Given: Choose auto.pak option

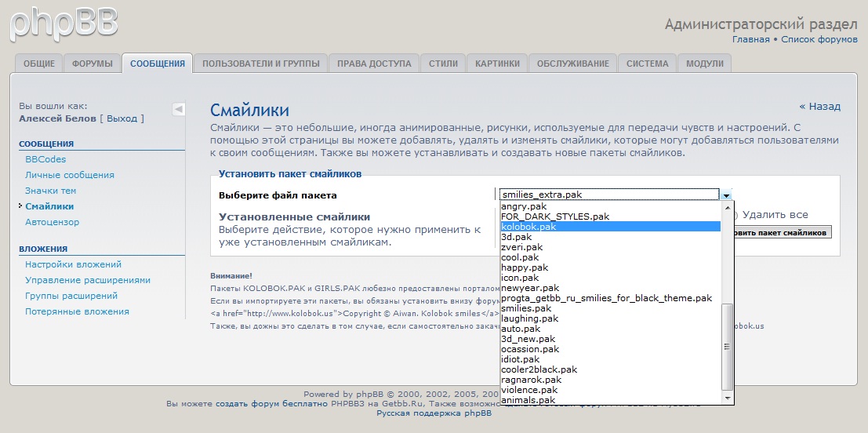Looking at the screenshot, I should click(610, 329).
